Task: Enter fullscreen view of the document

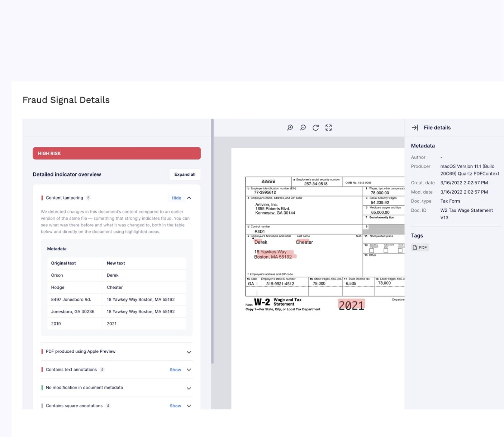Action: pyautogui.click(x=328, y=128)
